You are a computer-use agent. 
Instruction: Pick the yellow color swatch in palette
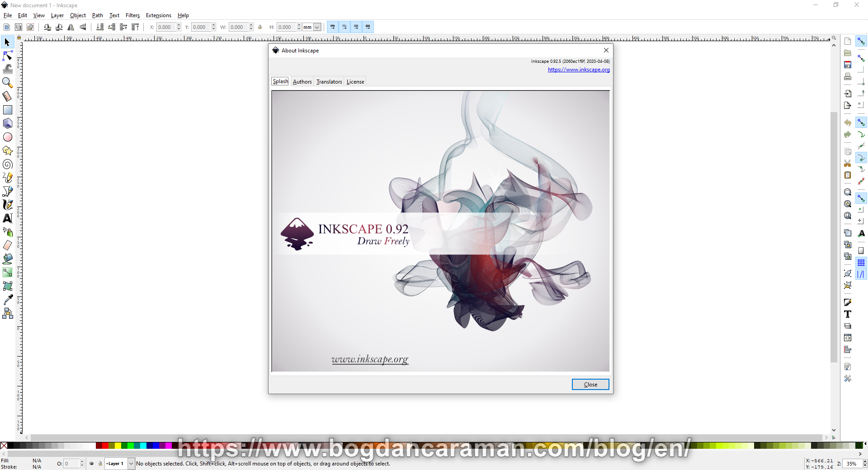[118, 446]
